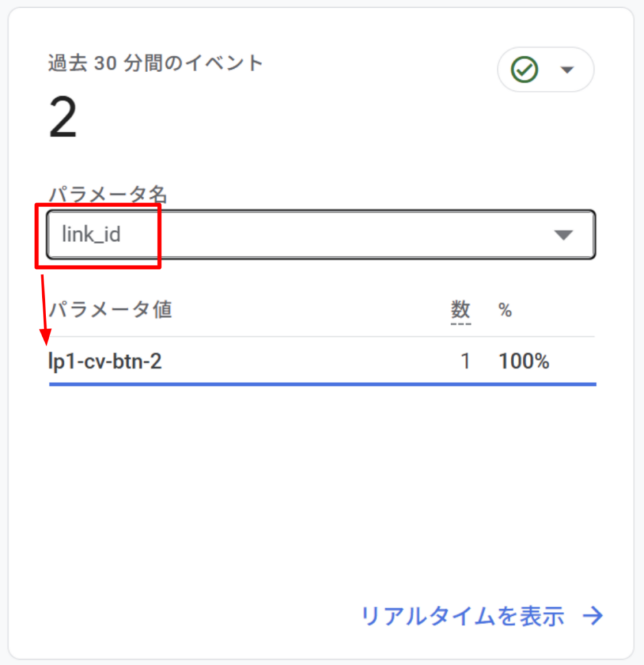Click the link_id text in the selector
Image resolution: width=644 pixels, height=665 pixels.
pyautogui.click(x=92, y=234)
